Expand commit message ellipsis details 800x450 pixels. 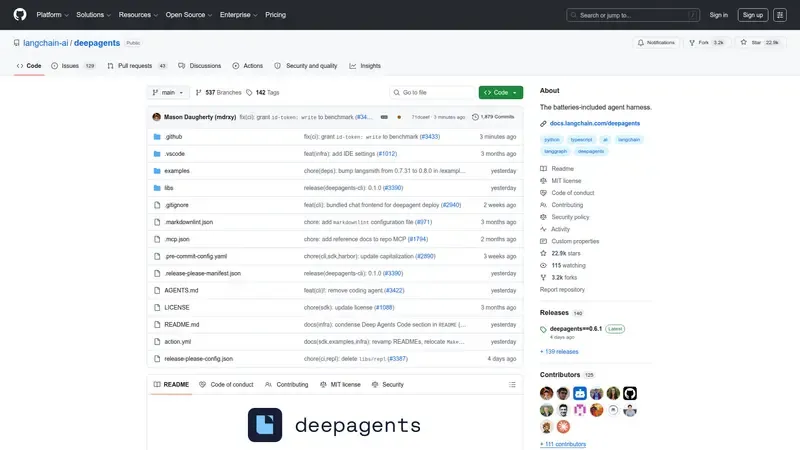click(384, 117)
